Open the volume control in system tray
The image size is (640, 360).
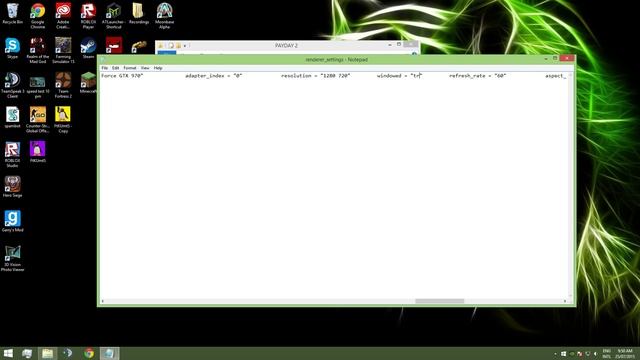tap(595, 354)
